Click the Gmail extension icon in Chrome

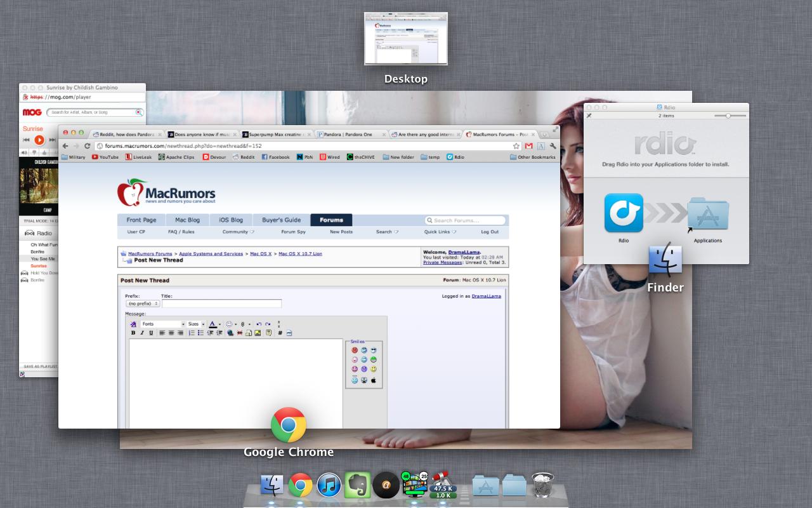coord(528,146)
